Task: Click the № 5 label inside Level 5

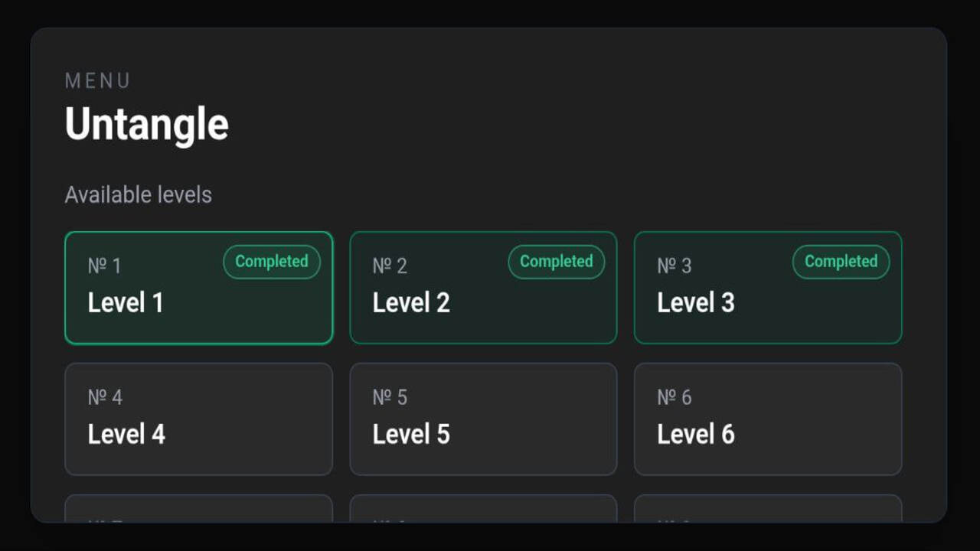Action: pyautogui.click(x=389, y=397)
